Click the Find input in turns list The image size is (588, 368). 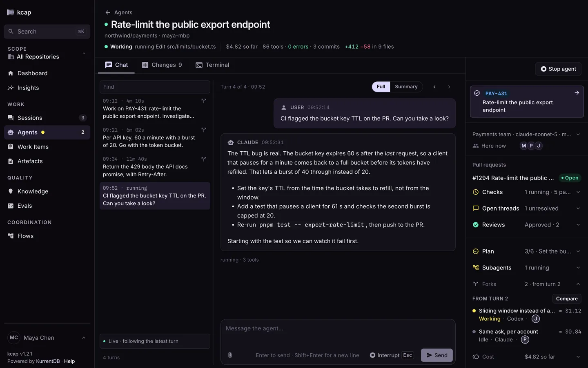(155, 87)
